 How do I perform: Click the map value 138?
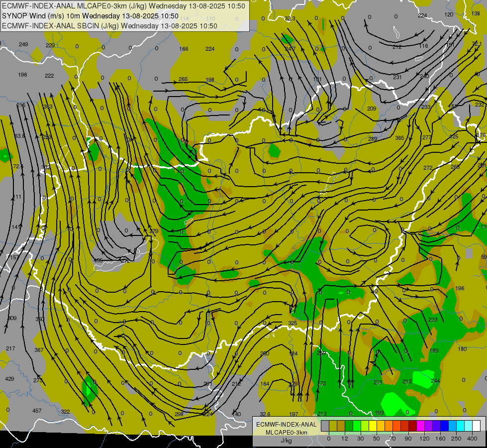(476, 13)
